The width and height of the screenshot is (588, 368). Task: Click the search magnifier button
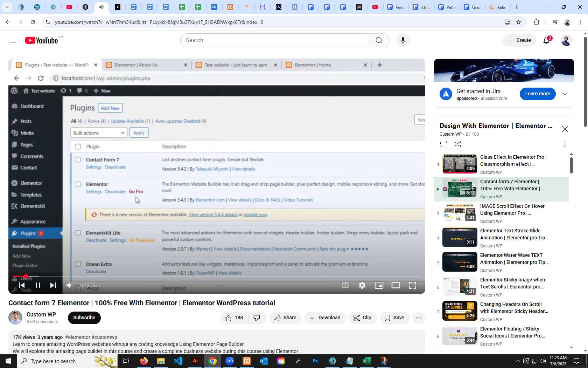pos(379,40)
